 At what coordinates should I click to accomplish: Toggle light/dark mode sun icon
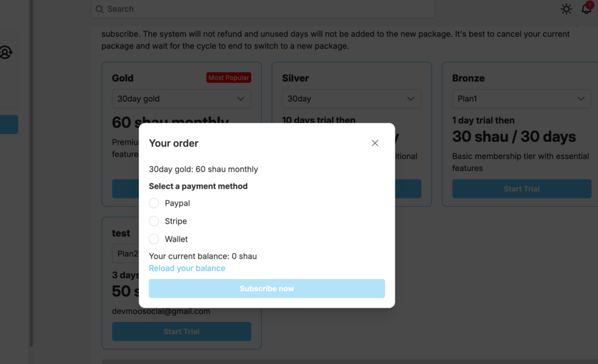[x=566, y=9]
